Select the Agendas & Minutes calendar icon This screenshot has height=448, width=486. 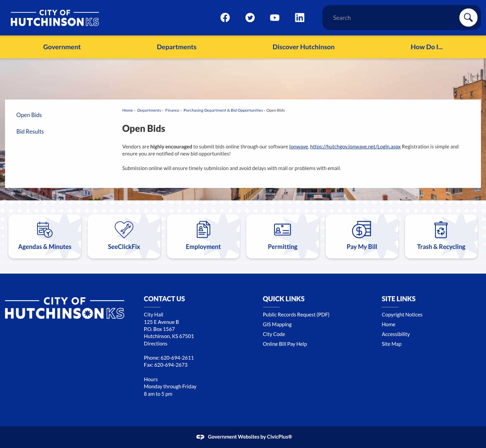[45, 229]
